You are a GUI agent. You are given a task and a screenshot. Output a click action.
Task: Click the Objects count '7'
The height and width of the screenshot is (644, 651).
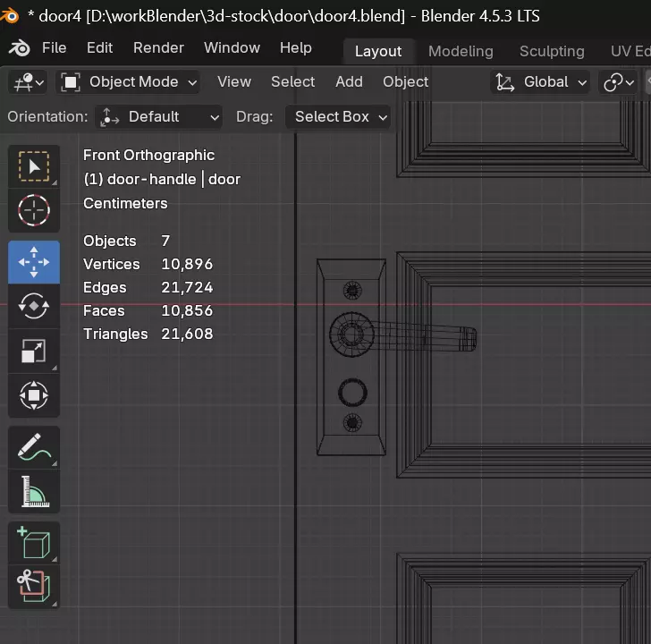coord(165,241)
